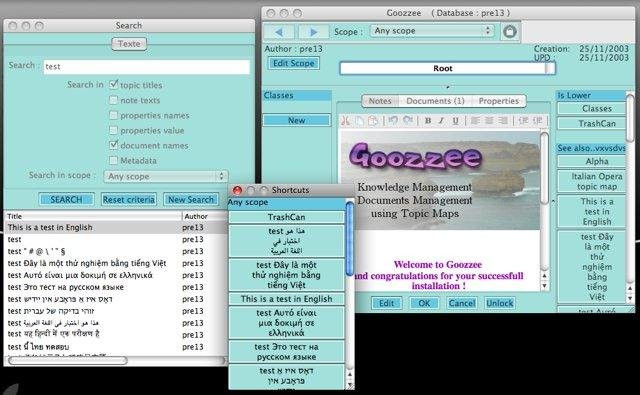The image size is (640, 395).
Task: Click TrashCan in the Shortcuts window
Action: (x=287, y=217)
